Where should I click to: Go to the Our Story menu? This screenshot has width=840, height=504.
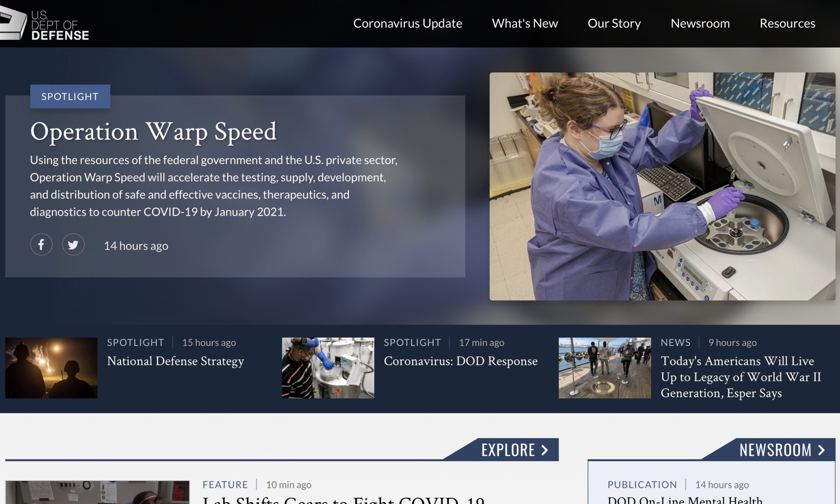[614, 23]
